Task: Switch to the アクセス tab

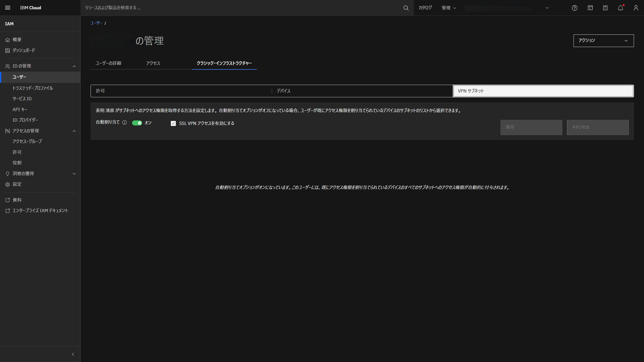Action: [x=153, y=63]
